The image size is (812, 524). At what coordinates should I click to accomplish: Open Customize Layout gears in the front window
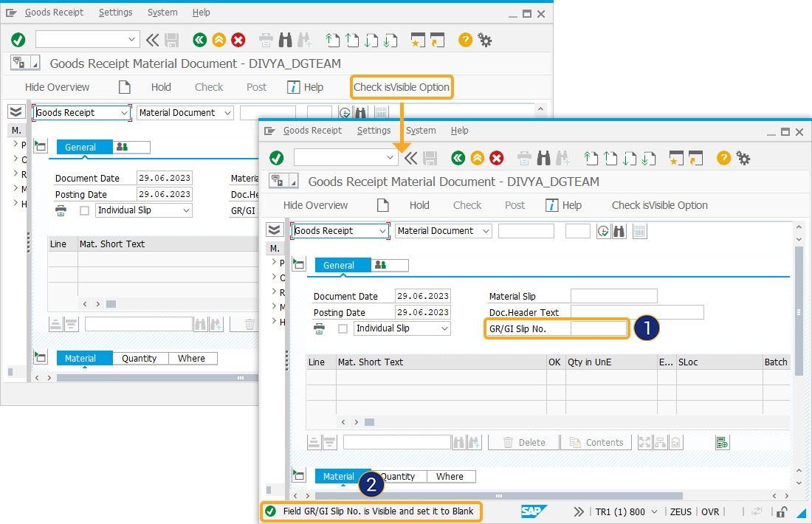(743, 158)
